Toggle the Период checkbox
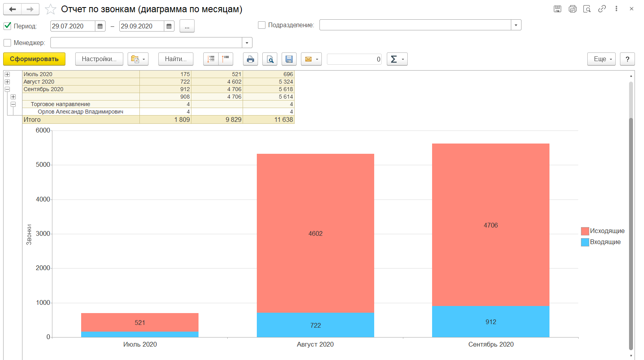Screen dimensions: 644x360 [x=7, y=26]
